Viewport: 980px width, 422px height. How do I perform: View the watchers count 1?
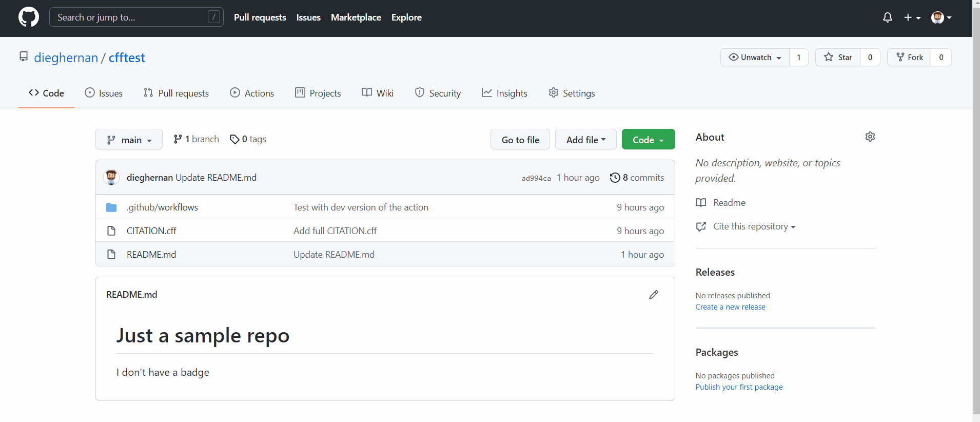click(799, 57)
